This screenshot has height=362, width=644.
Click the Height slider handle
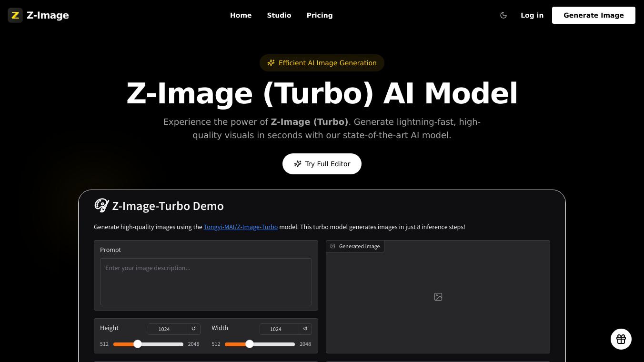[x=138, y=344]
